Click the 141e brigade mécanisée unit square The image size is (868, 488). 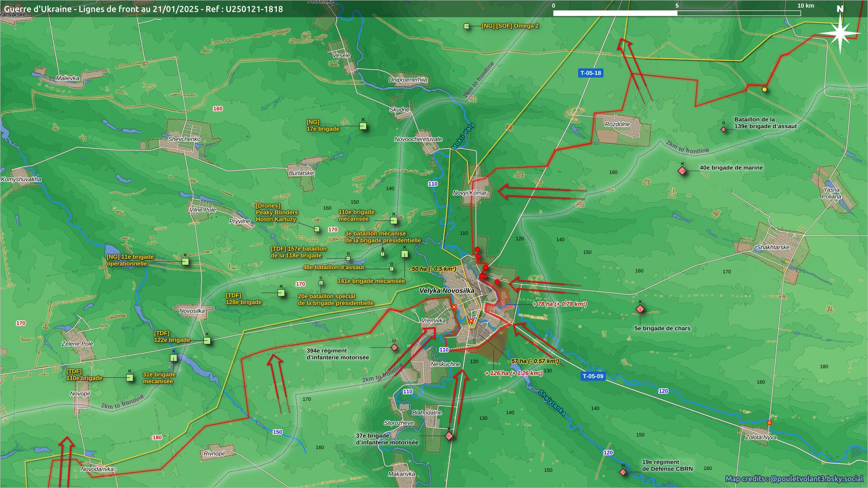coord(405,254)
